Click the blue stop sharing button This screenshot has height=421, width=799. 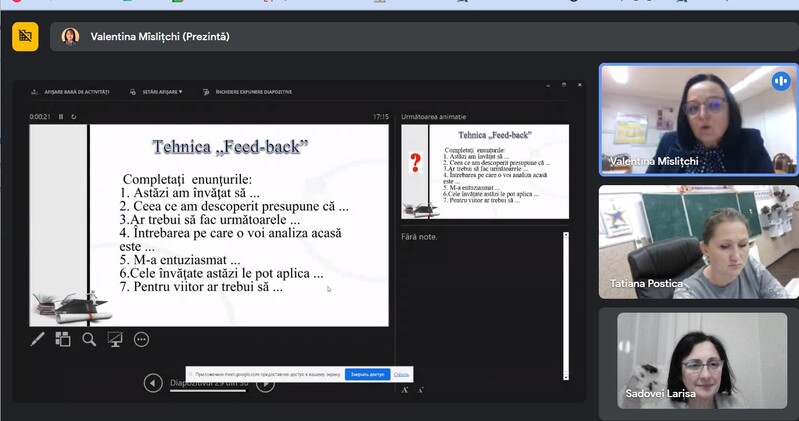point(367,374)
